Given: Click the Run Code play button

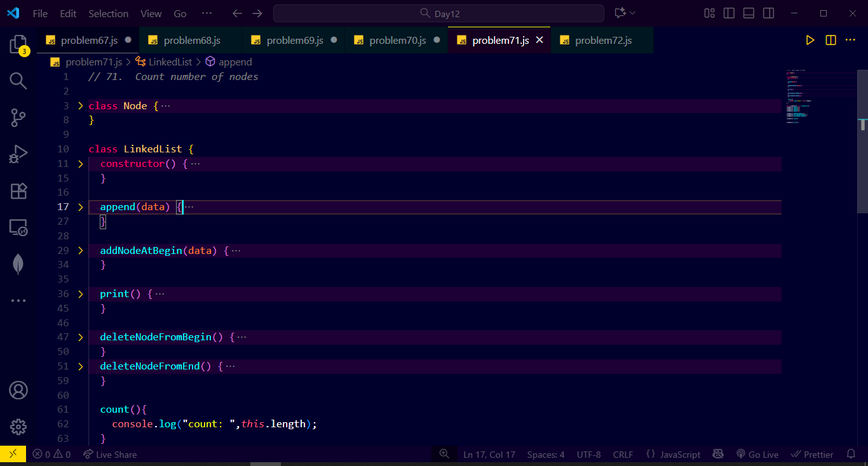Looking at the screenshot, I should click(810, 40).
